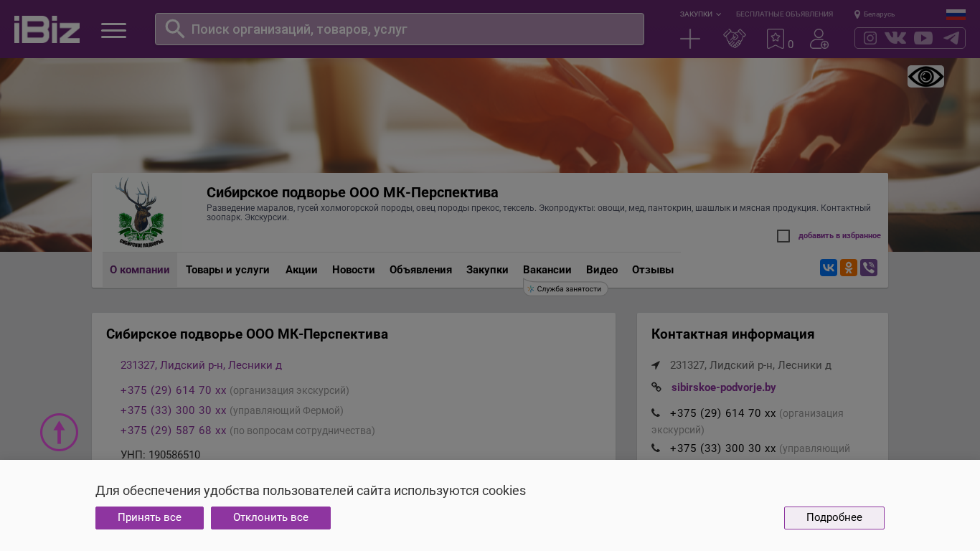Reveal contact panel phone +375 (33) 300 30
The width and height of the screenshot is (980, 551).
point(723,448)
